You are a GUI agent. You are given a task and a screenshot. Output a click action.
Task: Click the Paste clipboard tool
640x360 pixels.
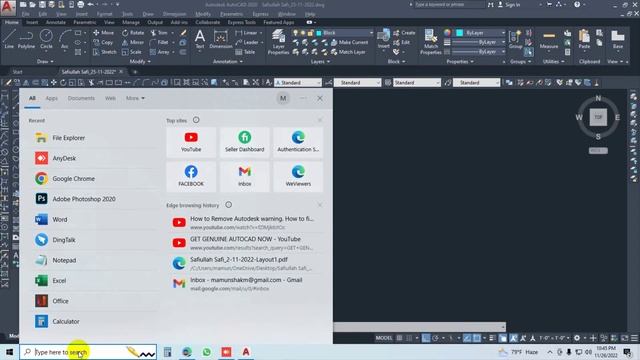tap(584, 39)
